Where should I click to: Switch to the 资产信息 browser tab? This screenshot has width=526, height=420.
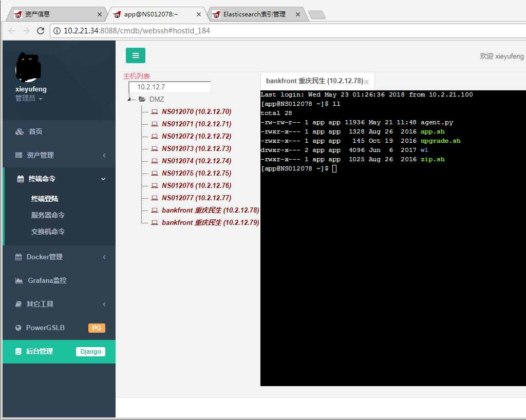(x=57, y=14)
